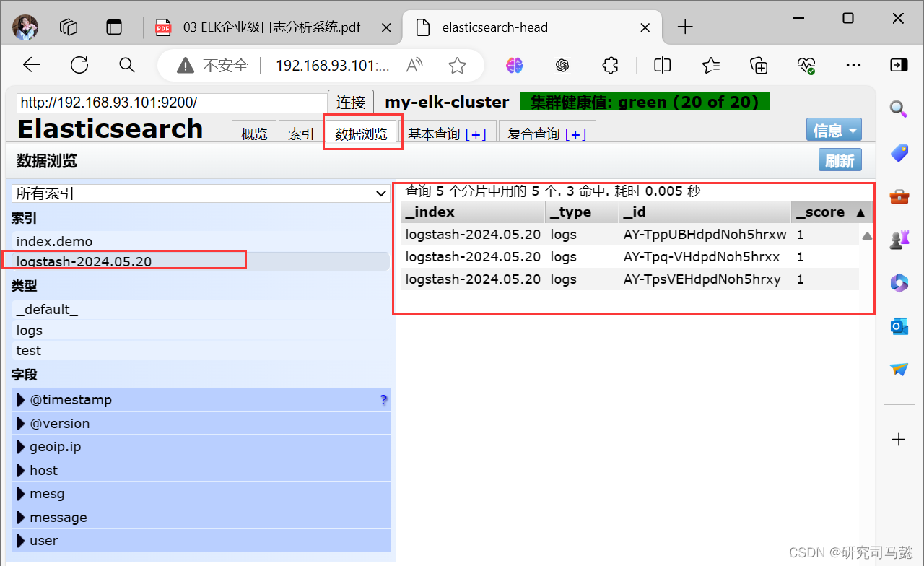This screenshot has height=566, width=924.
Task: Add new 复合查询 tab with [+]
Action: (575, 134)
